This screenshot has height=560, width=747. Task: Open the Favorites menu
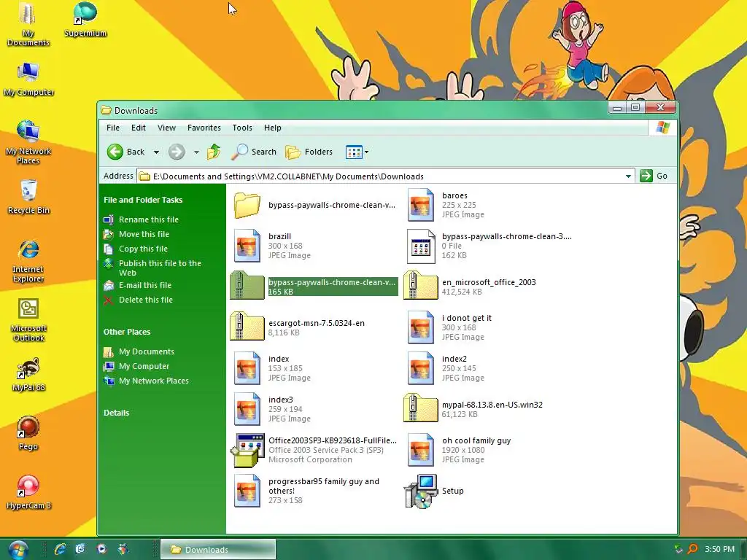204,128
